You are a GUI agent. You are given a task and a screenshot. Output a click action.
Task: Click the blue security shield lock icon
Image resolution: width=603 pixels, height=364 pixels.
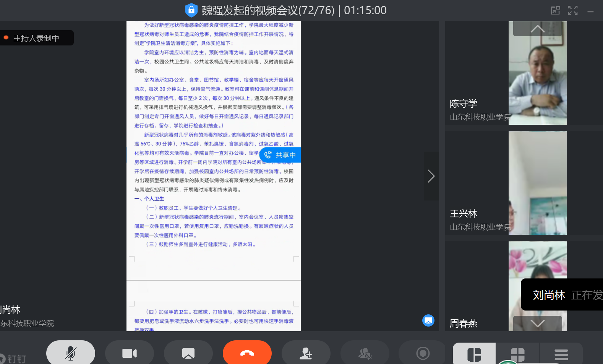191,10
